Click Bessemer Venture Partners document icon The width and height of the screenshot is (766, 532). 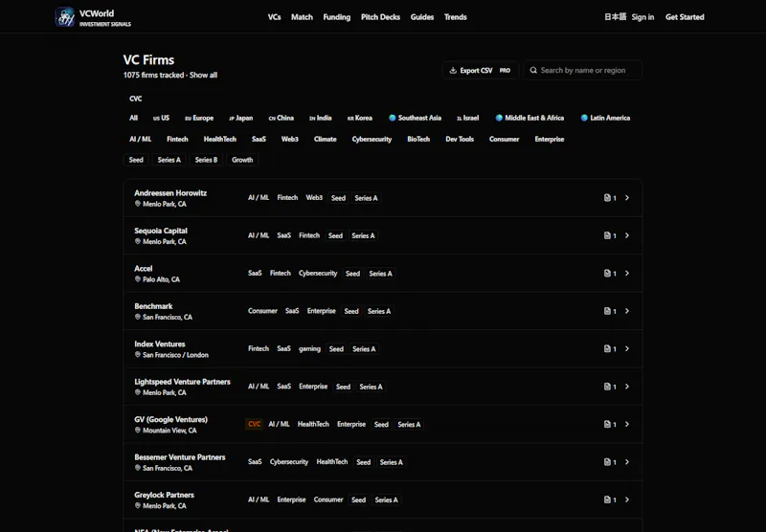607,462
